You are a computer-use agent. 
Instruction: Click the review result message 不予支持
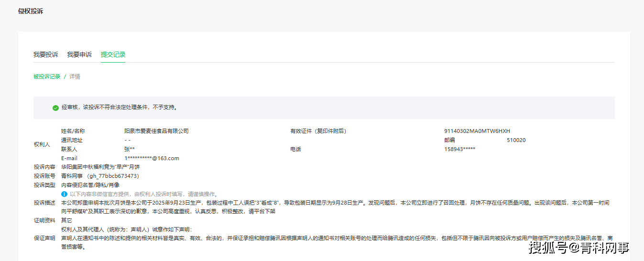pos(120,108)
